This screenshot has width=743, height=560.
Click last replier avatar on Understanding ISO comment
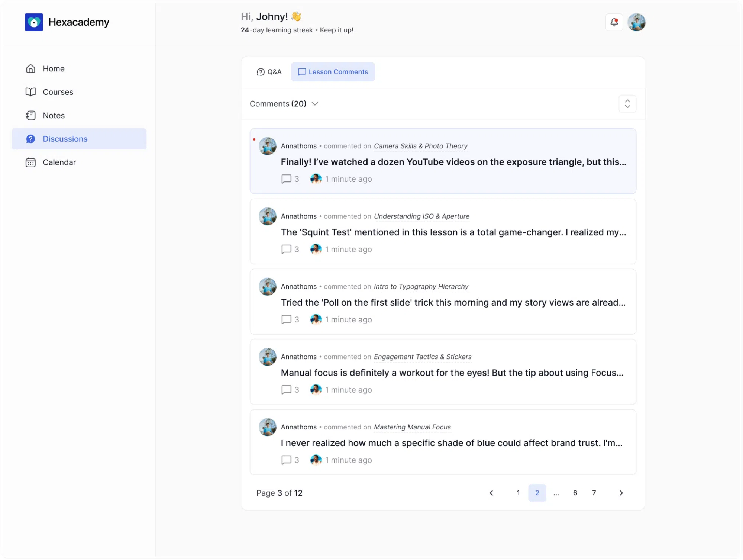click(x=316, y=250)
